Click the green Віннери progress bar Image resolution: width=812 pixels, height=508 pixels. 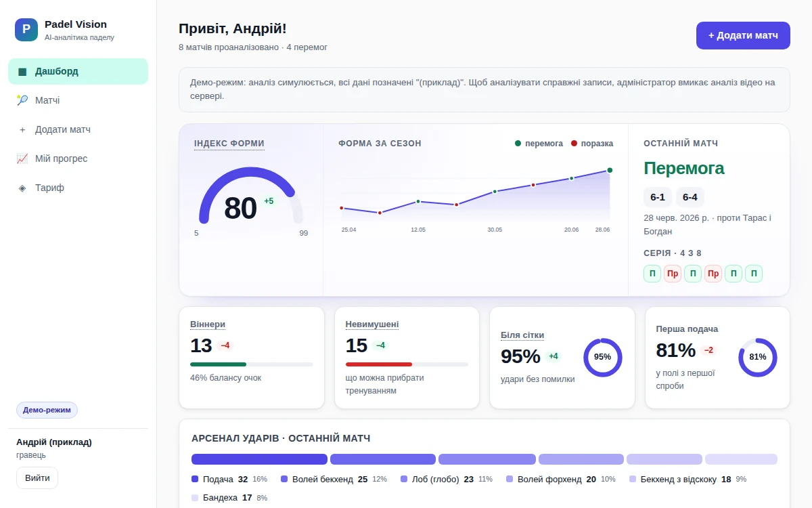tap(219, 364)
